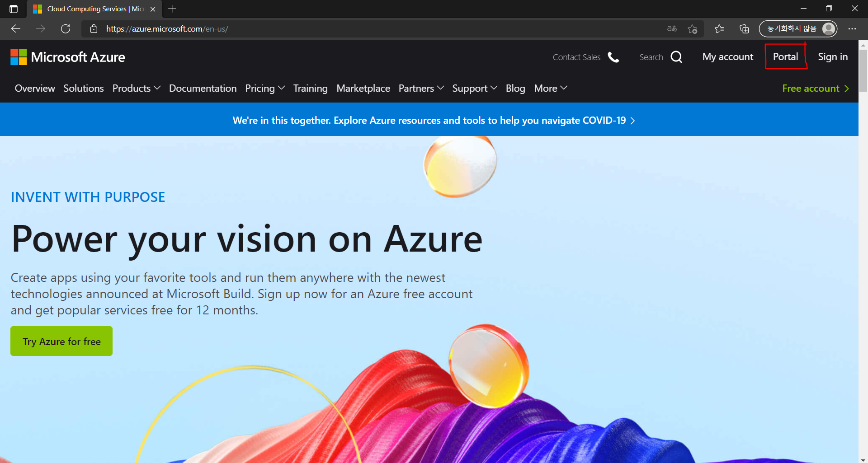Open the tab actions menu icon
Viewport: 868px width, 463px height.
point(14,9)
